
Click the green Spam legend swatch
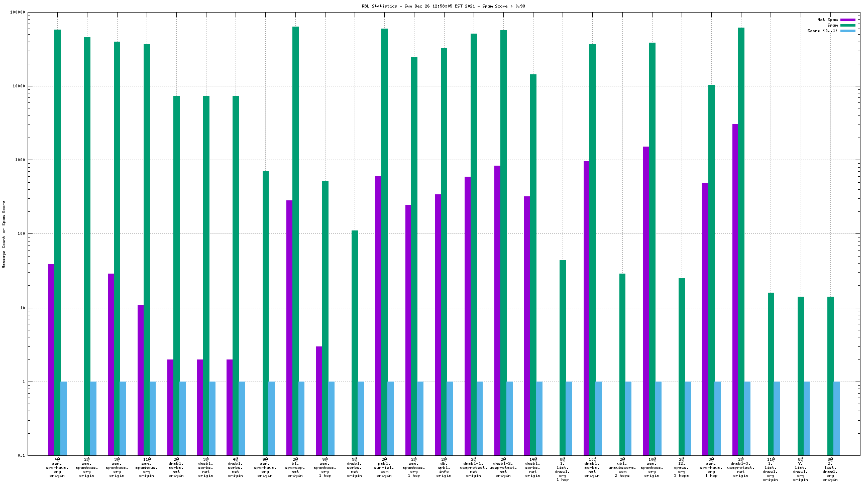coord(847,25)
